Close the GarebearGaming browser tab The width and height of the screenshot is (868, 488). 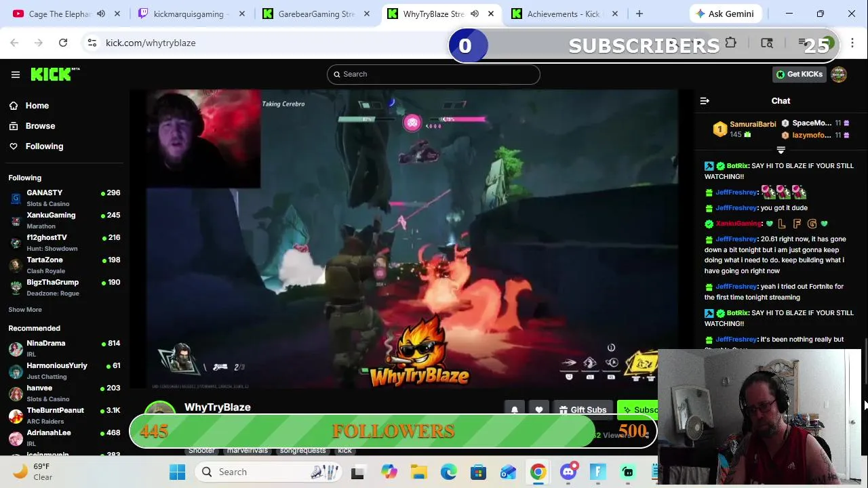367,14
